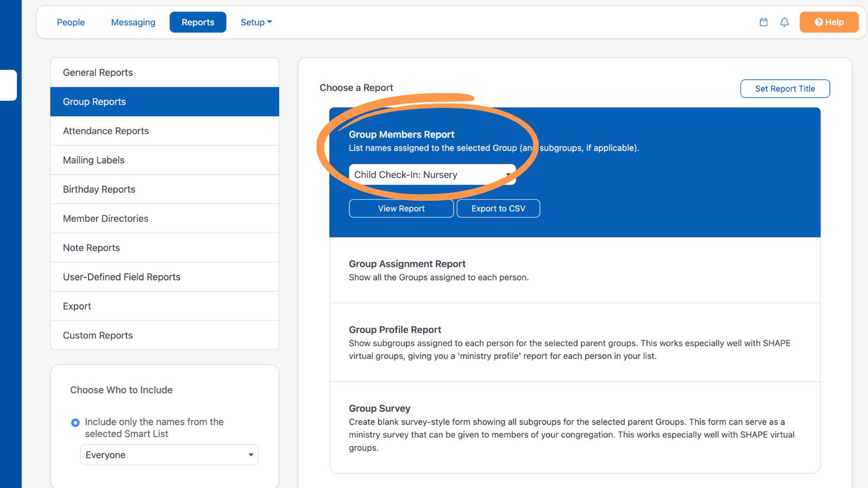Image resolution: width=868 pixels, height=488 pixels.
Task: Open the Everyone smart list dropdown
Action: click(169, 455)
